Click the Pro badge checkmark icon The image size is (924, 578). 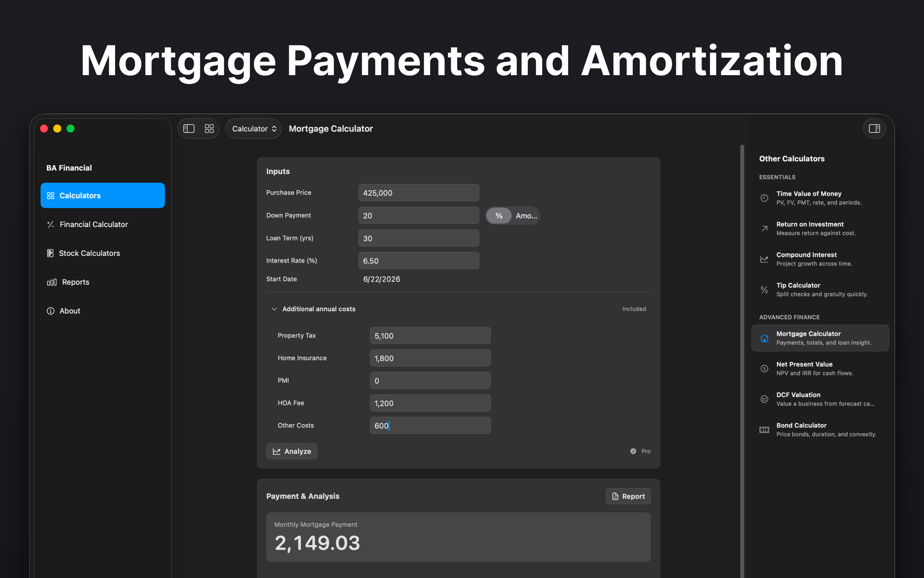coord(633,451)
